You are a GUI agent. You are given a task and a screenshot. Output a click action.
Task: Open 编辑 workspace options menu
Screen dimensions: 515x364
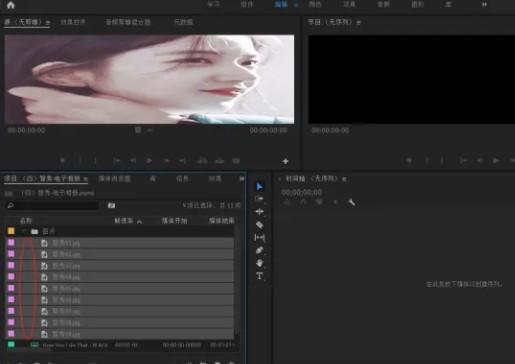(295, 4)
